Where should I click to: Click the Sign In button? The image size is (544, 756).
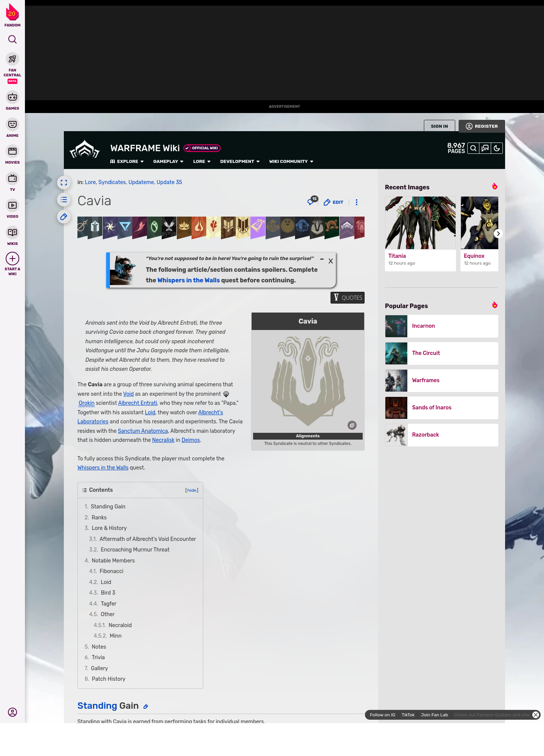(439, 126)
